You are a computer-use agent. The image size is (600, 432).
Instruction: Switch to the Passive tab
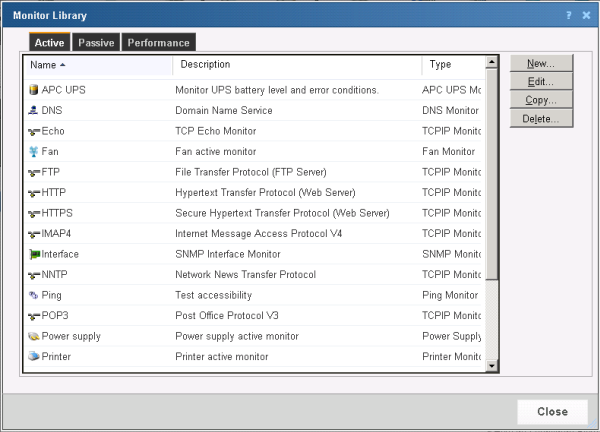coord(96,42)
